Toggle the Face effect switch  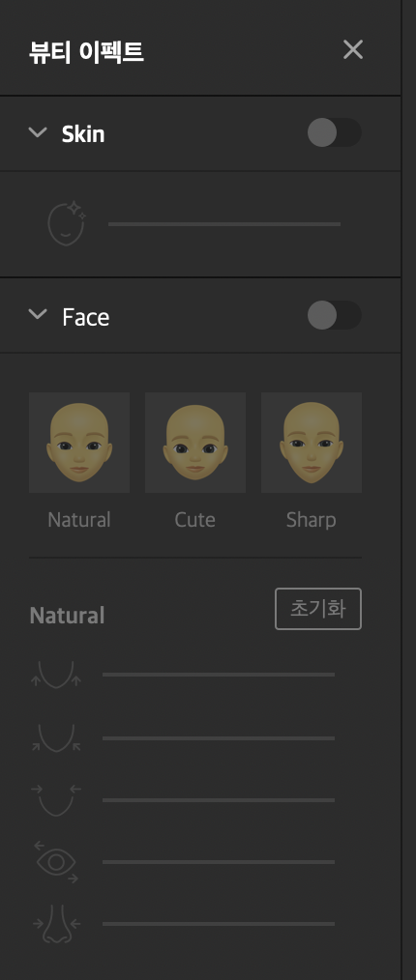[x=334, y=315]
